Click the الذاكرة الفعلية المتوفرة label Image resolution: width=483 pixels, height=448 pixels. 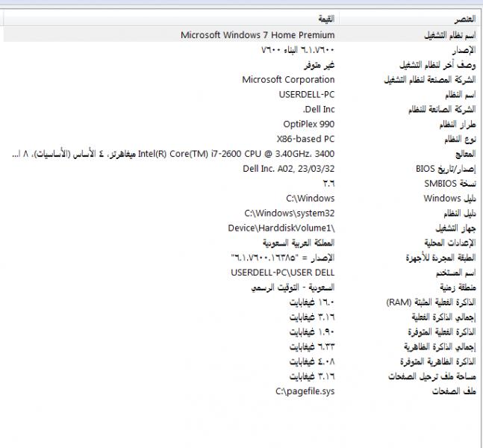(x=442, y=332)
